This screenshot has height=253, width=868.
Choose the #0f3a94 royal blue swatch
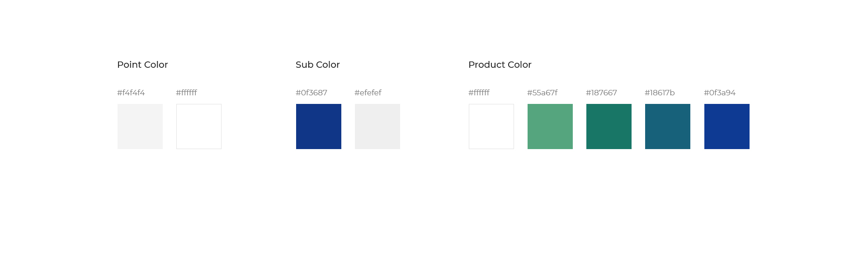pos(727,126)
